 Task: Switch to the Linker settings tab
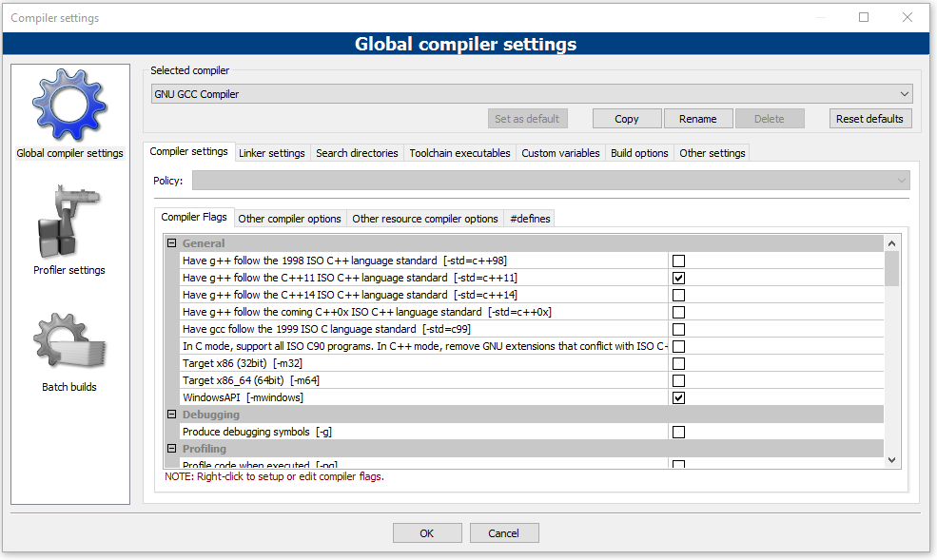pos(272,153)
